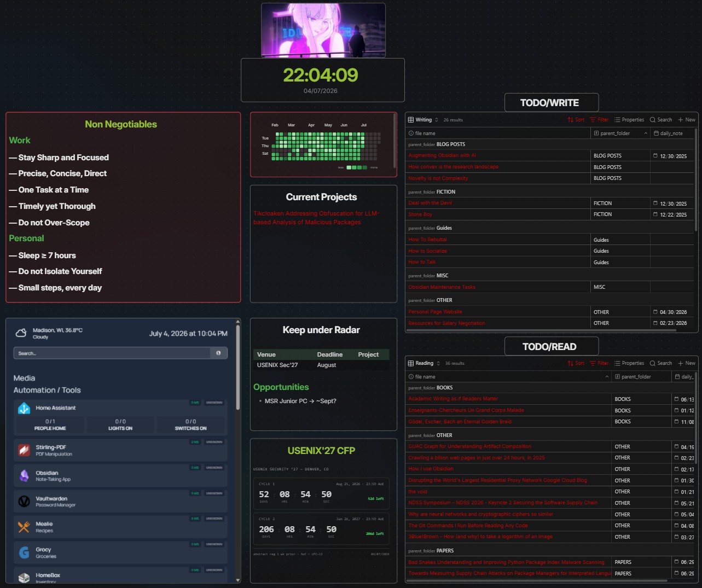Click the cloudy weather icon near Madison
The height and width of the screenshot is (588, 702).
click(x=21, y=333)
